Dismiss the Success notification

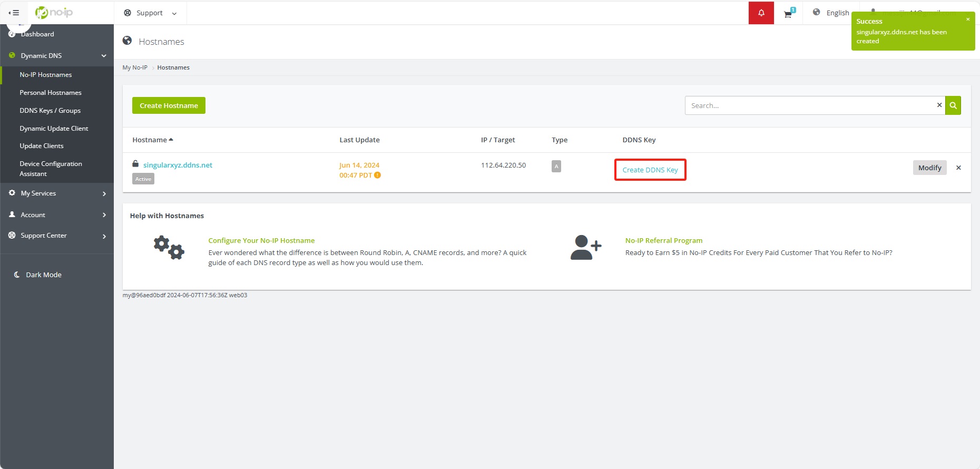967,19
